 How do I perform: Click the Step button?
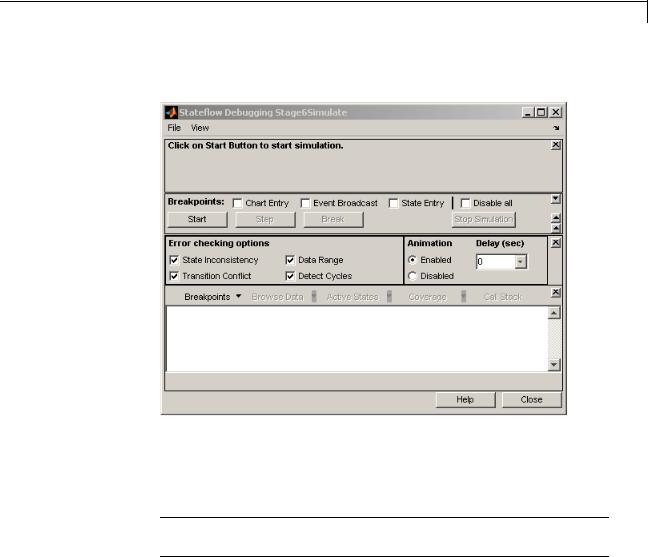[x=265, y=219]
